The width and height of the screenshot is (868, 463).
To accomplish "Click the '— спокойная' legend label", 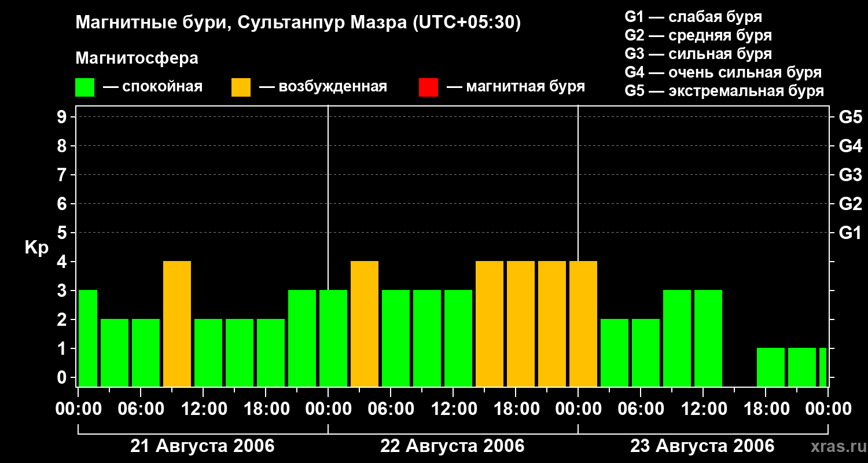I will 153,87.
